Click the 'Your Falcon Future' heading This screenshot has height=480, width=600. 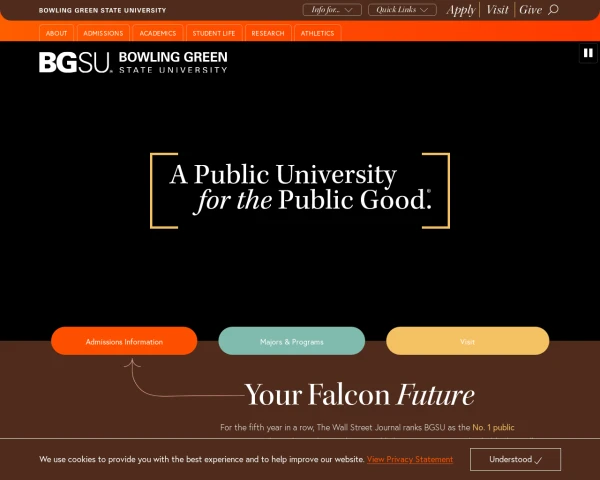pyautogui.click(x=360, y=395)
